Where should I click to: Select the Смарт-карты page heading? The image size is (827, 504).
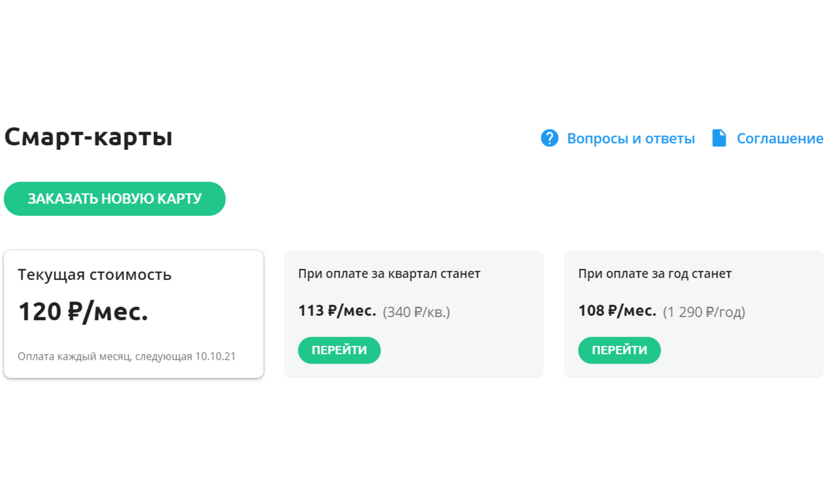[89, 137]
